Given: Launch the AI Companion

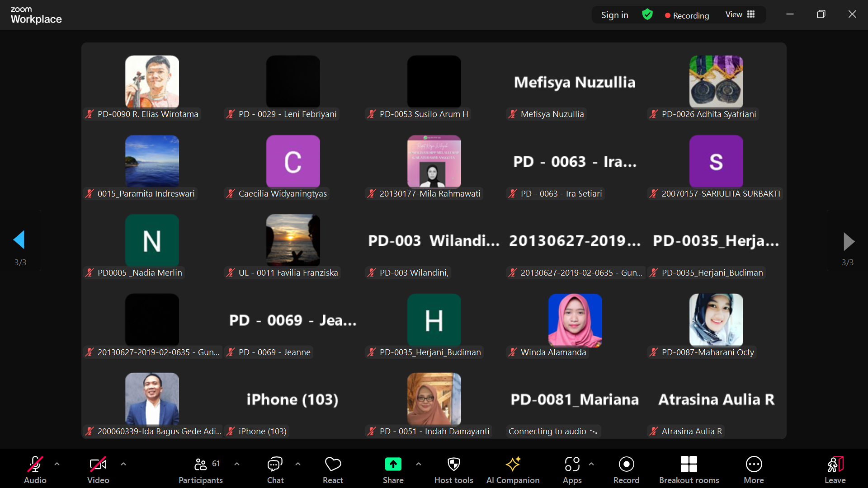Looking at the screenshot, I should pos(513,469).
